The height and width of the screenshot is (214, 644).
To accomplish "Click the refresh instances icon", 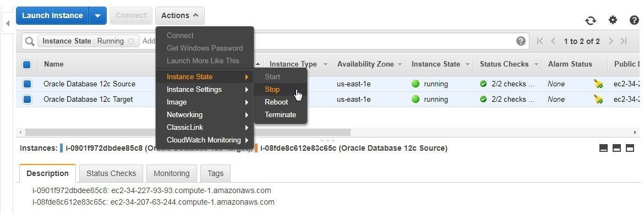I will [x=591, y=20].
